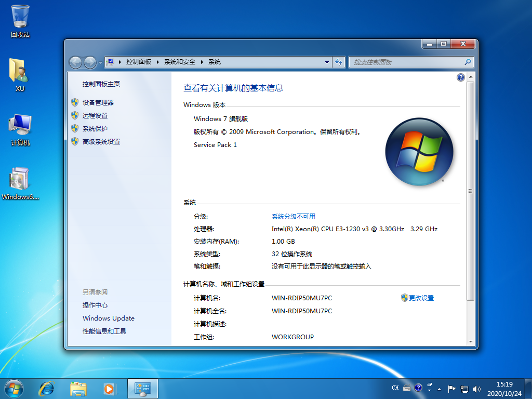Open 远程设置 link

pyautogui.click(x=95, y=115)
